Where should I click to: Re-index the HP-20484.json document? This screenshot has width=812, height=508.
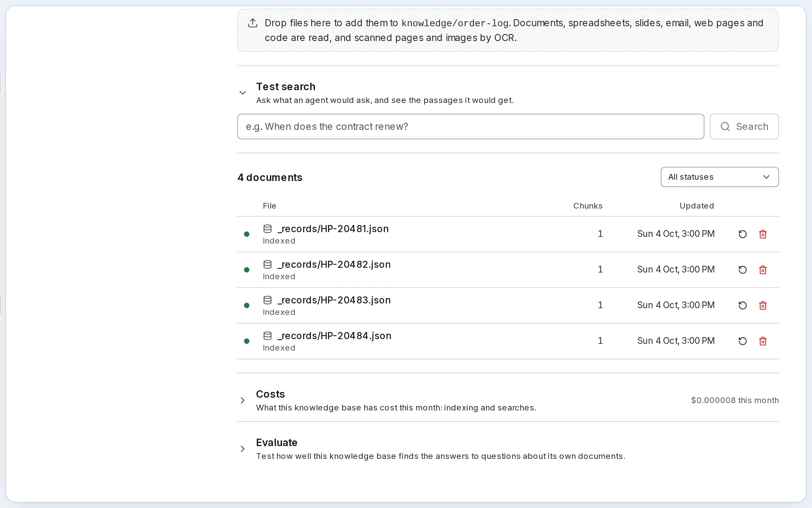(742, 341)
